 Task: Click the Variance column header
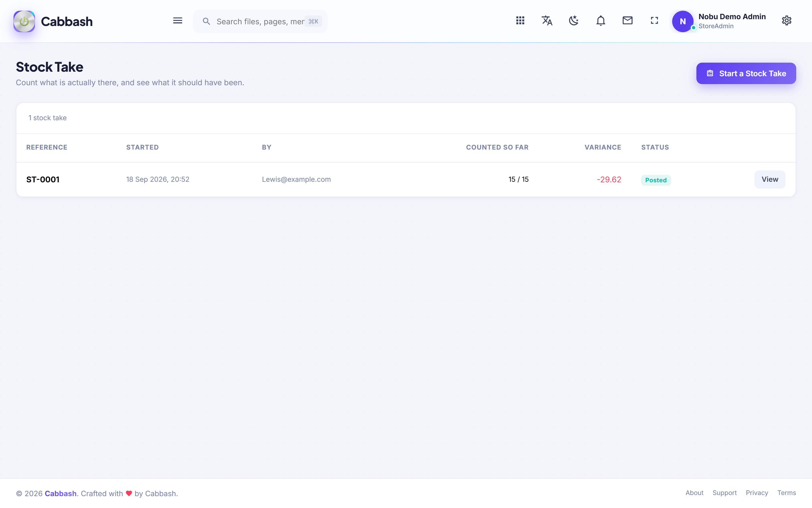point(603,147)
